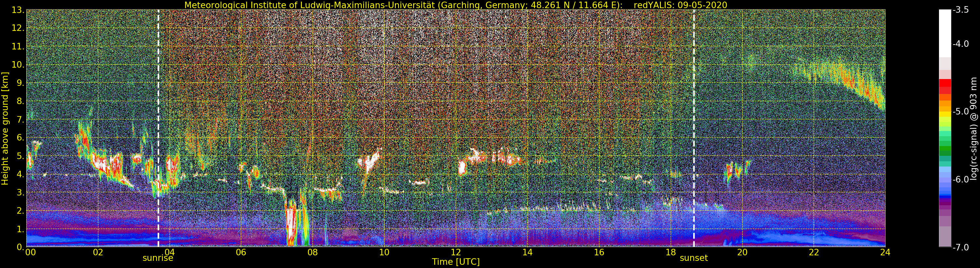Click the 'log(rc-signal) @903 nm' colorbar label
The height and width of the screenshot is (268, 980).
point(974,128)
